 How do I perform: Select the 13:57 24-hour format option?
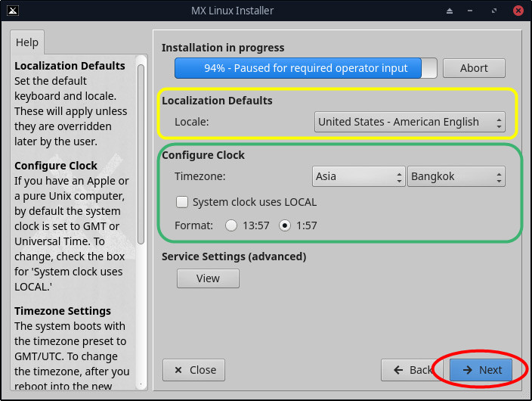pos(230,225)
